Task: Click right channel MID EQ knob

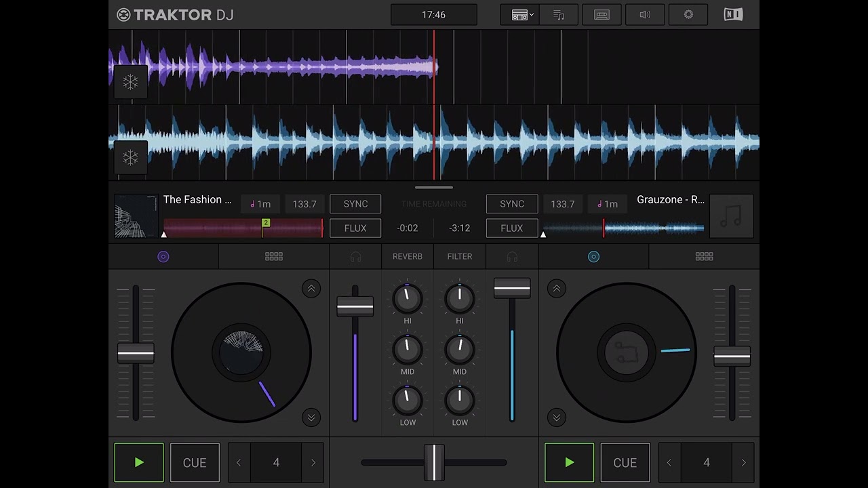Action: pyautogui.click(x=460, y=350)
